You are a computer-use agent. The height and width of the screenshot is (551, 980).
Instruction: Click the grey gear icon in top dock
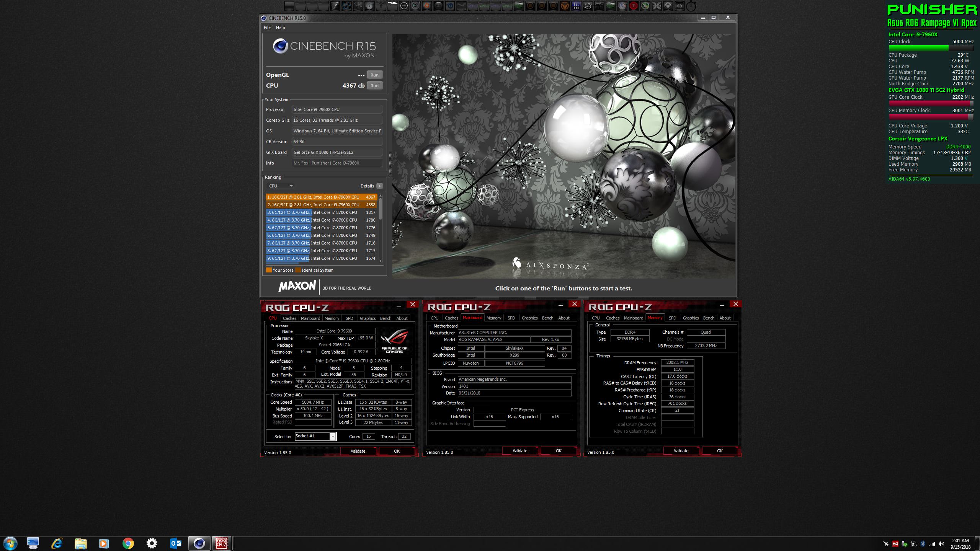pos(668,6)
